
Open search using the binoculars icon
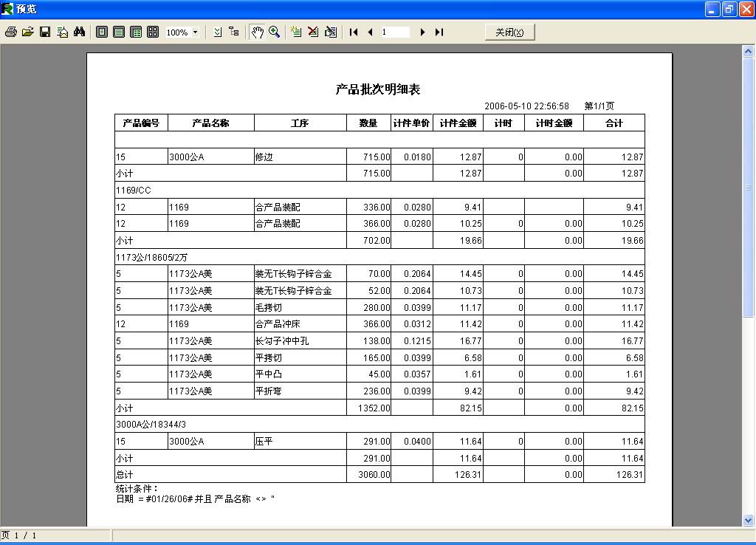[x=80, y=32]
